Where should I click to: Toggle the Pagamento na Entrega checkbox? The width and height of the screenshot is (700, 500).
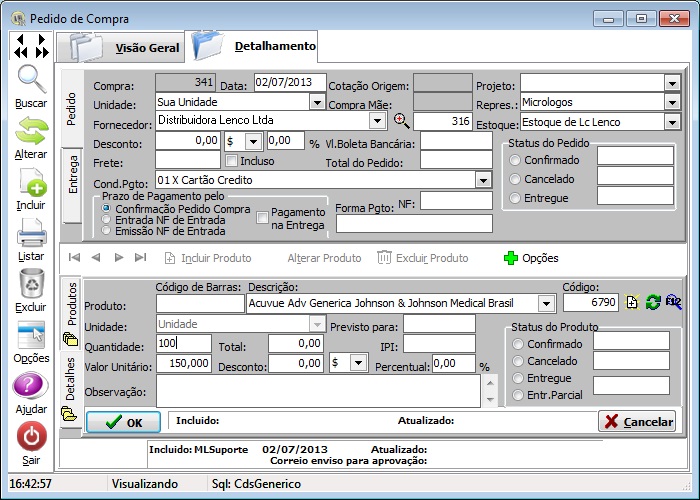point(263,217)
